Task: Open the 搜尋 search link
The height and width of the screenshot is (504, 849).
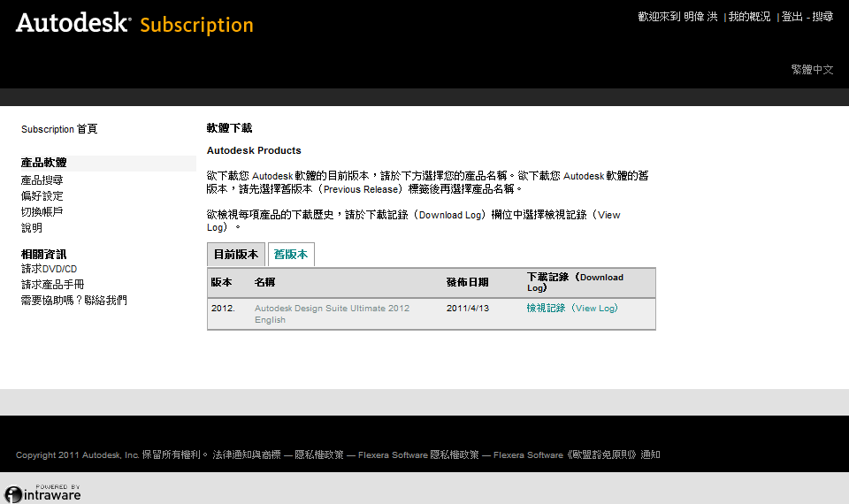Action: 822,17
